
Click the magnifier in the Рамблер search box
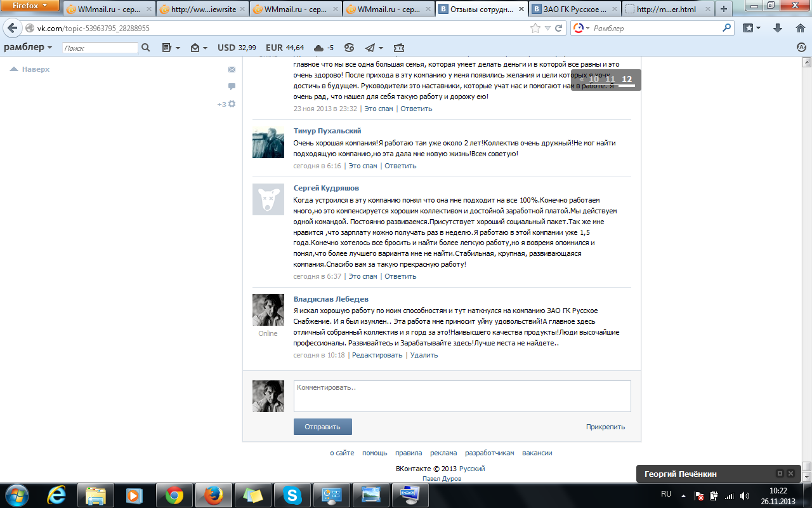pos(727,28)
